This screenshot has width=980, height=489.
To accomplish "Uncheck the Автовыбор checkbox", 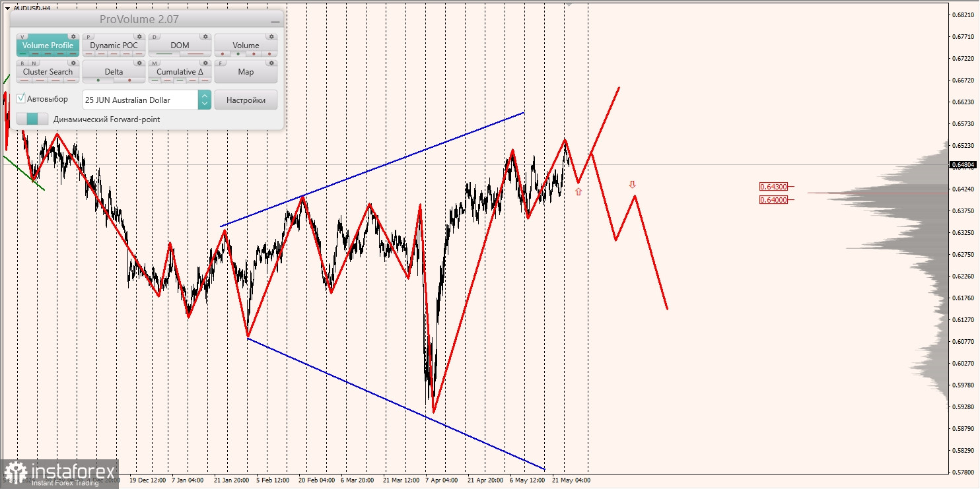I will [x=20, y=98].
